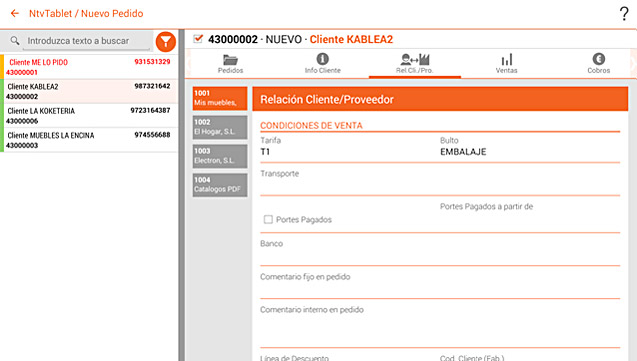Select client row Cliente ME LO PIDO
Image resolution: width=637 pixels, height=361 pixels.
(89, 67)
